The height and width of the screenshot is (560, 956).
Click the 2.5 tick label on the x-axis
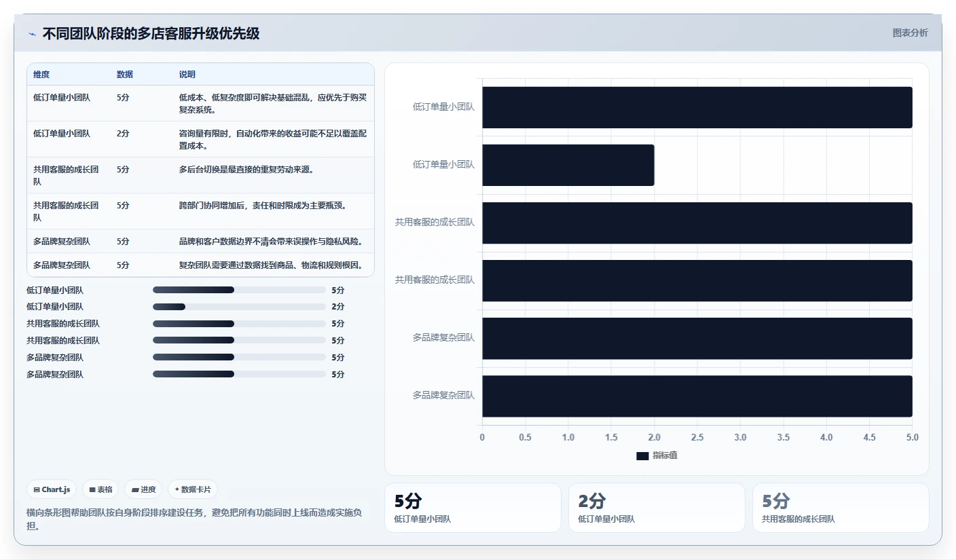[x=697, y=438]
